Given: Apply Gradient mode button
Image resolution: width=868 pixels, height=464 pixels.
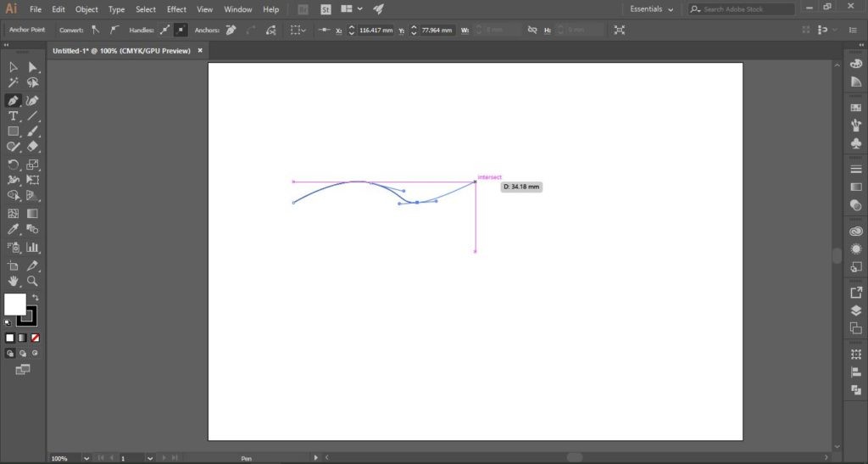Looking at the screenshot, I should (22, 338).
